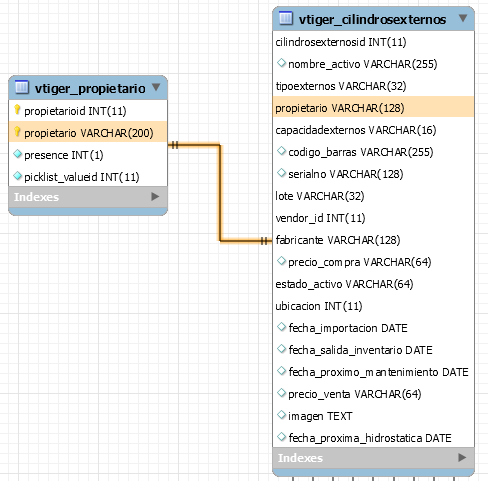Click the key icon beside propietario VARCHAR(200)
This screenshot has width=488, height=481.
17,132
